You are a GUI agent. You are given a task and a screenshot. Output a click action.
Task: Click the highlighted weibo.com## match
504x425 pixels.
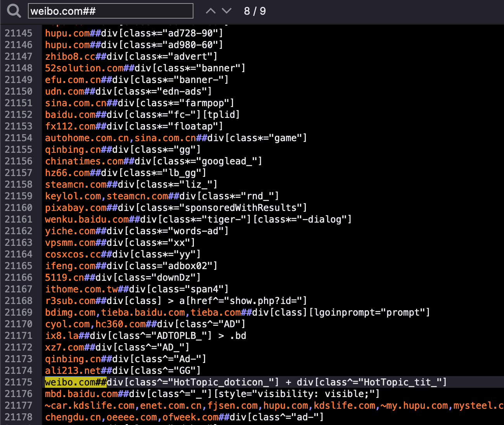[x=76, y=382]
